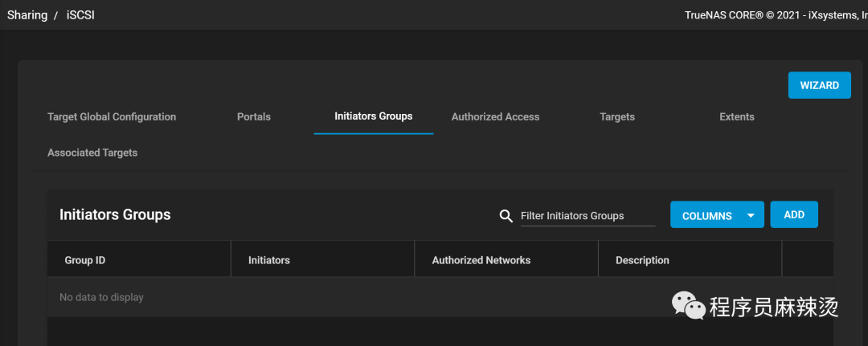Select the Initiators Groups tab
868x346 pixels.
(x=374, y=116)
